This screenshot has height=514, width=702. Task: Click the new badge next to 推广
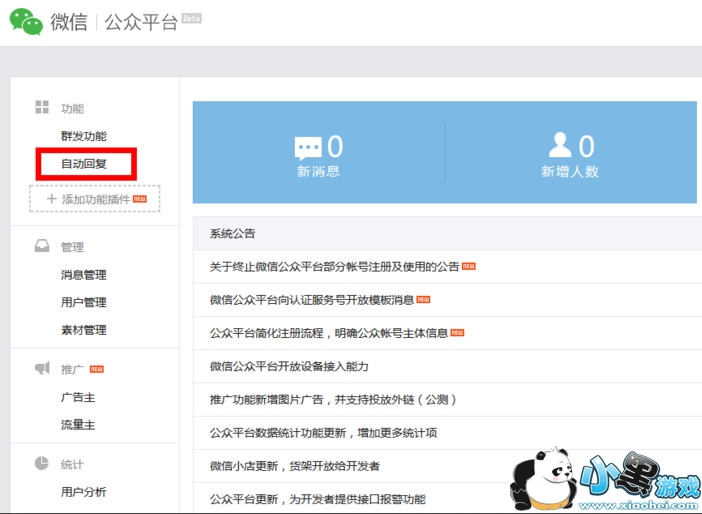(x=97, y=369)
